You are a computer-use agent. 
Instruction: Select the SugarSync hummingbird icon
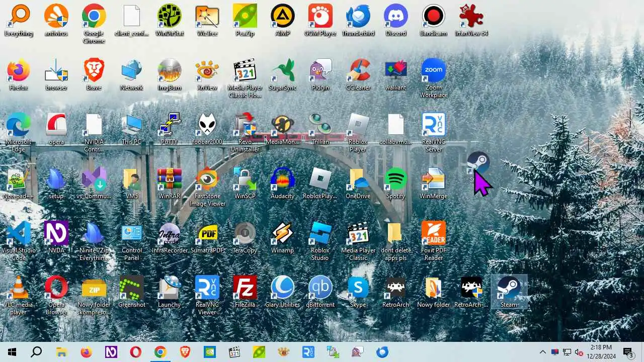click(283, 74)
